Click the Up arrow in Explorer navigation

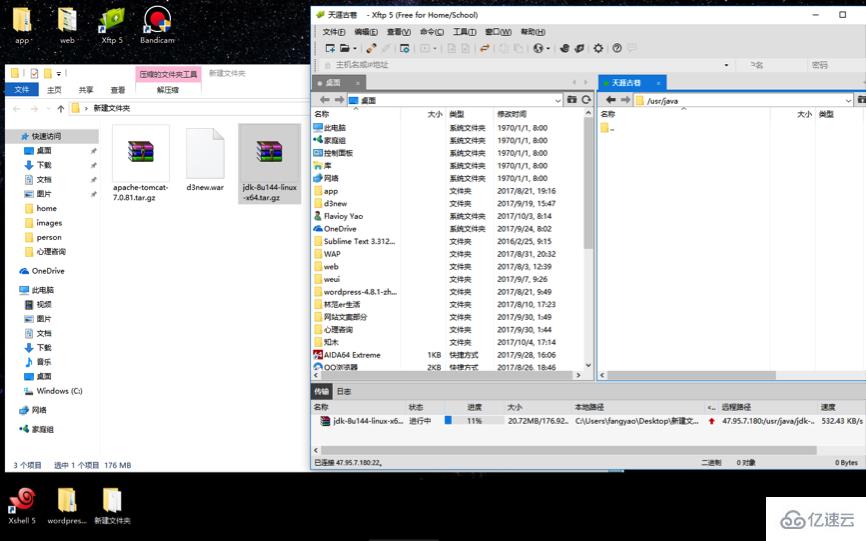61,109
